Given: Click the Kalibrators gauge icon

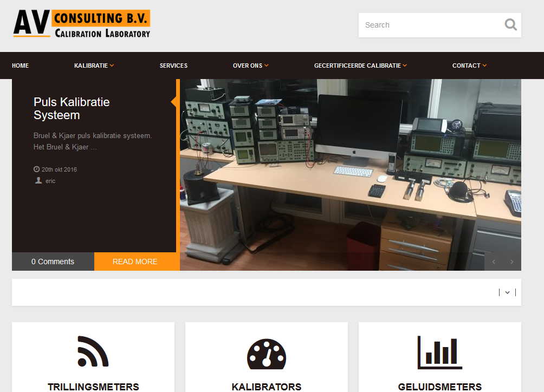Looking at the screenshot, I should click(267, 353).
